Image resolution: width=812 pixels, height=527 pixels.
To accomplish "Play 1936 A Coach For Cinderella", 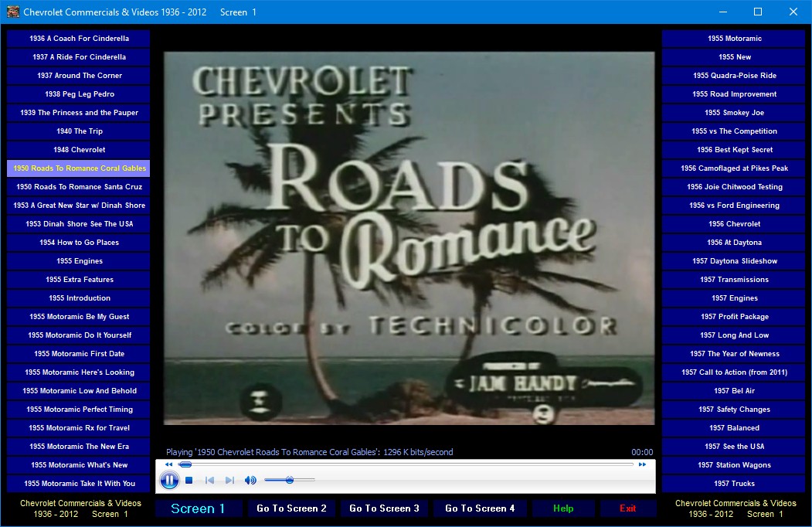I will click(79, 39).
